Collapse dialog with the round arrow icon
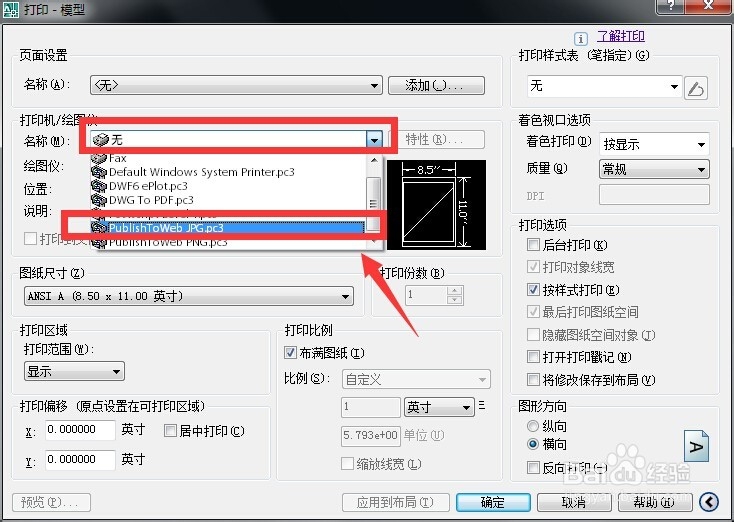734x522 pixels. (x=709, y=502)
